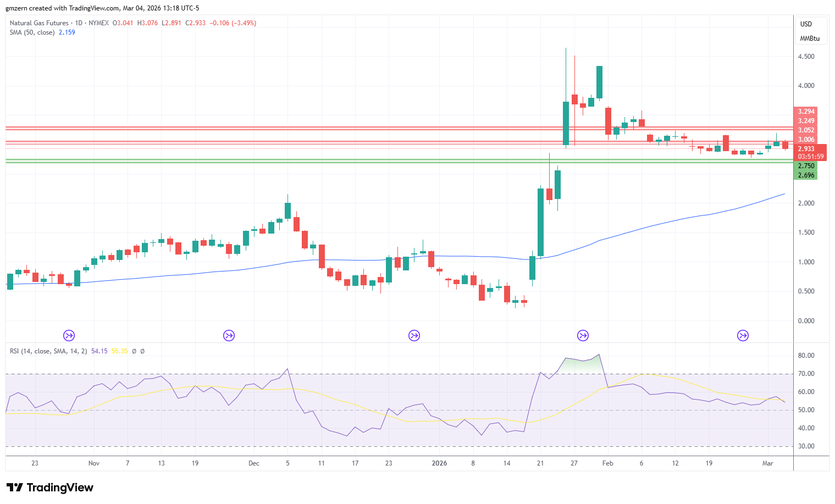The image size is (835, 504).
Task: Open the TradingView logo at the bottom
Action: 50,488
